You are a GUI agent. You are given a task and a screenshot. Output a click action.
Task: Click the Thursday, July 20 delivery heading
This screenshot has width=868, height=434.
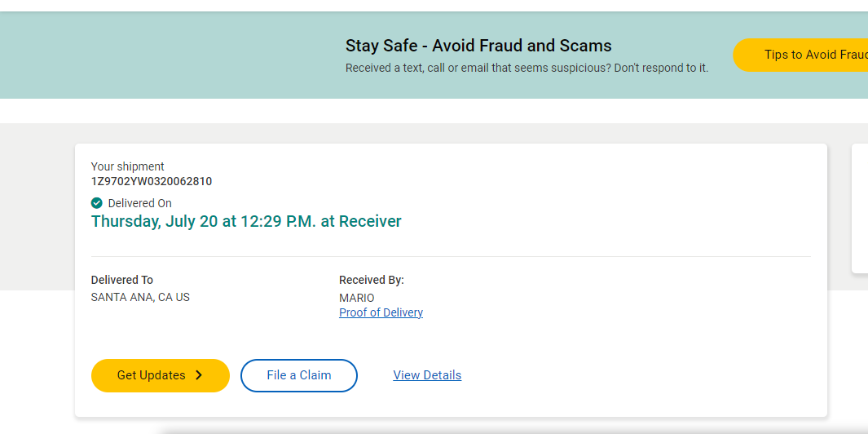tap(246, 221)
